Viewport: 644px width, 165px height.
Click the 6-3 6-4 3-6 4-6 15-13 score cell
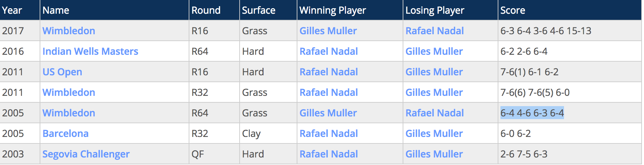(546, 31)
